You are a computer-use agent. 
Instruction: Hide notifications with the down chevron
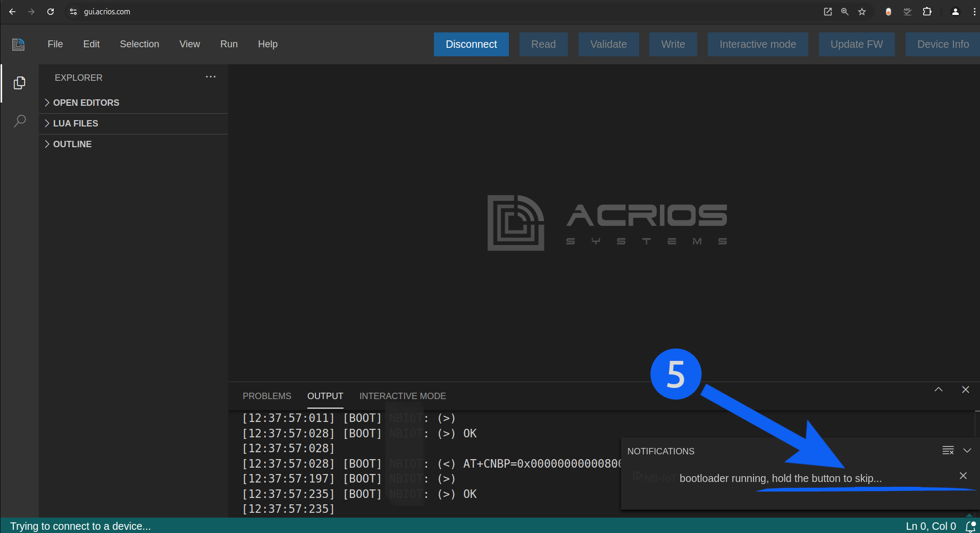tap(967, 451)
